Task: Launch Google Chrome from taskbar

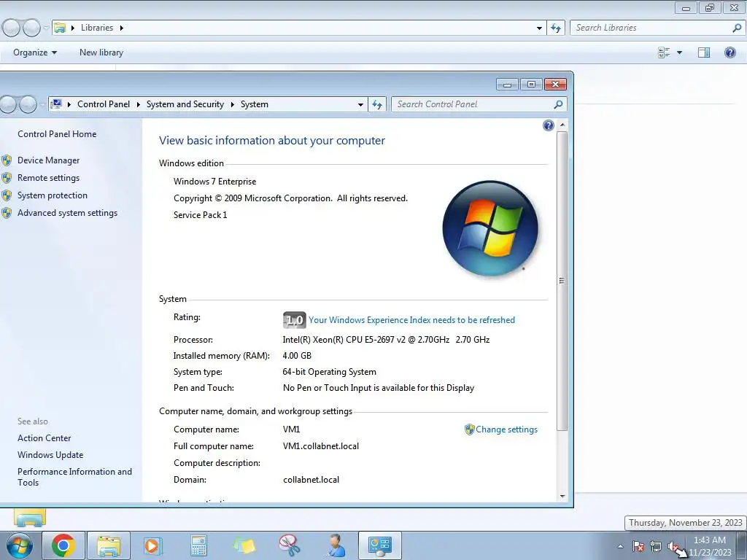Action: tap(63, 545)
